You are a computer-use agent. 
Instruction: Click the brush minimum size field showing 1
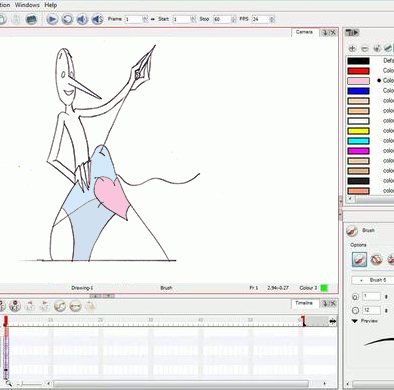pyautogui.click(x=371, y=296)
